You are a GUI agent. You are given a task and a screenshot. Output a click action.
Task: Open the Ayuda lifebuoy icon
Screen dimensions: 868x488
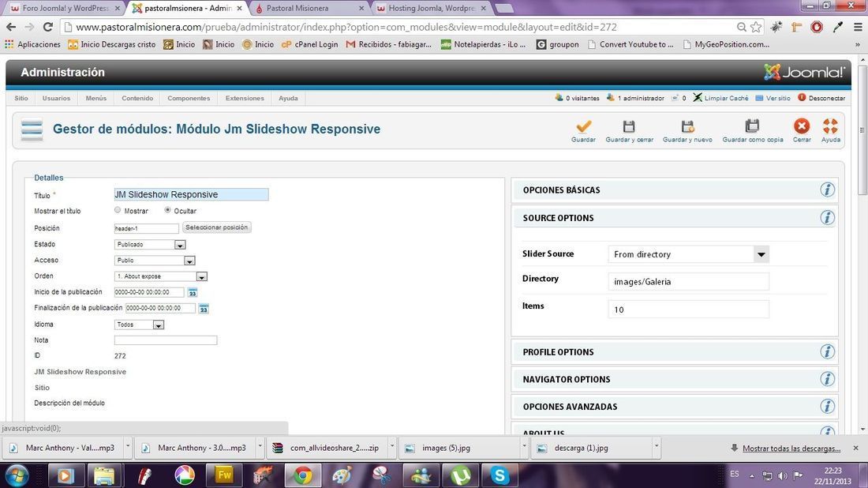point(830,126)
